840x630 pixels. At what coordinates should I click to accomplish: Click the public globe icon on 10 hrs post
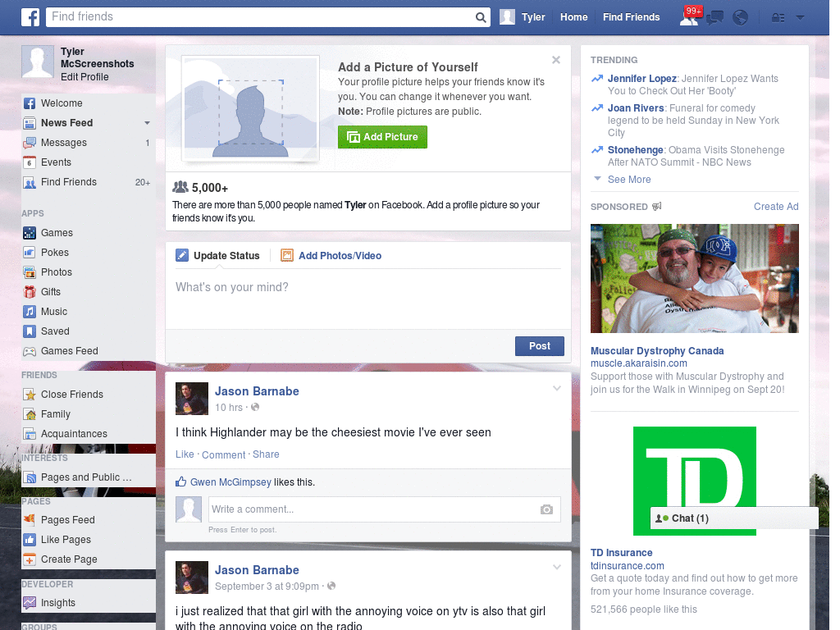pos(256,407)
